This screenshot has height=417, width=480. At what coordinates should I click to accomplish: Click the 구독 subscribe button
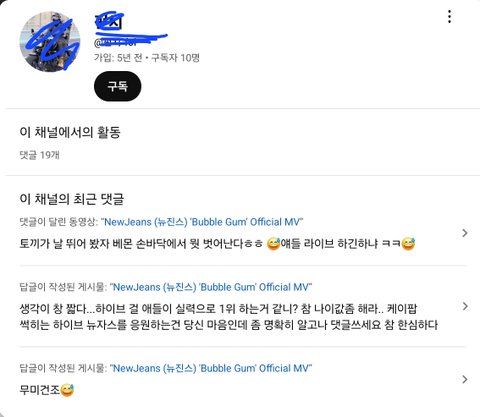[117, 86]
